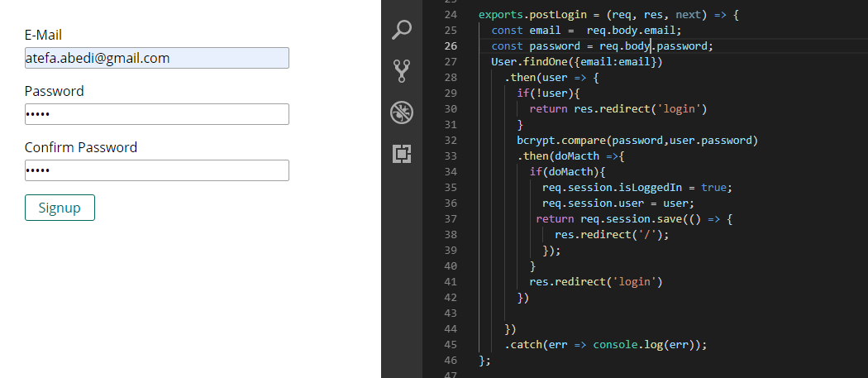The height and width of the screenshot is (378, 868).
Task: Click line number 24 in the gutter
Action: (451, 14)
